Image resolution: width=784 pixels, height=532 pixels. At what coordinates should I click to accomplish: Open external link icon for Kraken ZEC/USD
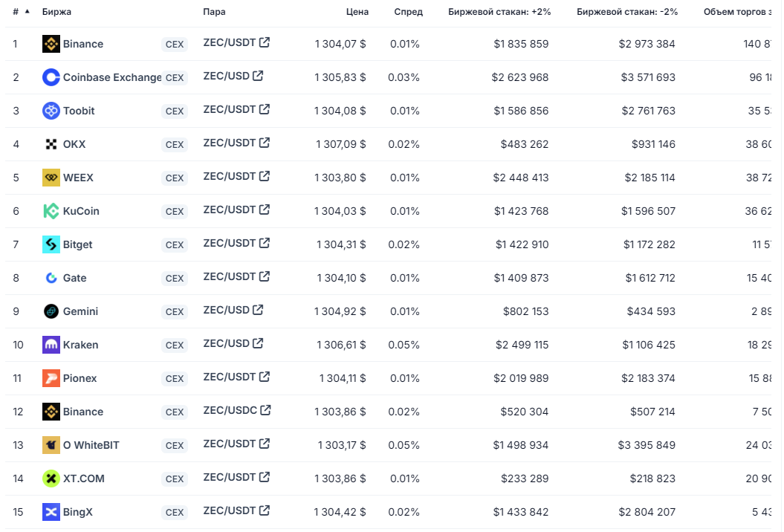(258, 343)
